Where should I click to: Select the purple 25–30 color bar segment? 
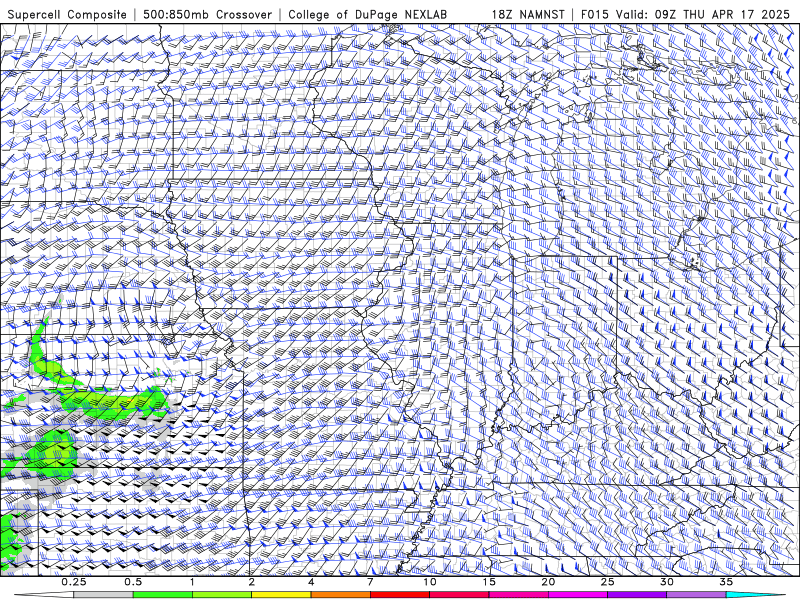(637, 595)
